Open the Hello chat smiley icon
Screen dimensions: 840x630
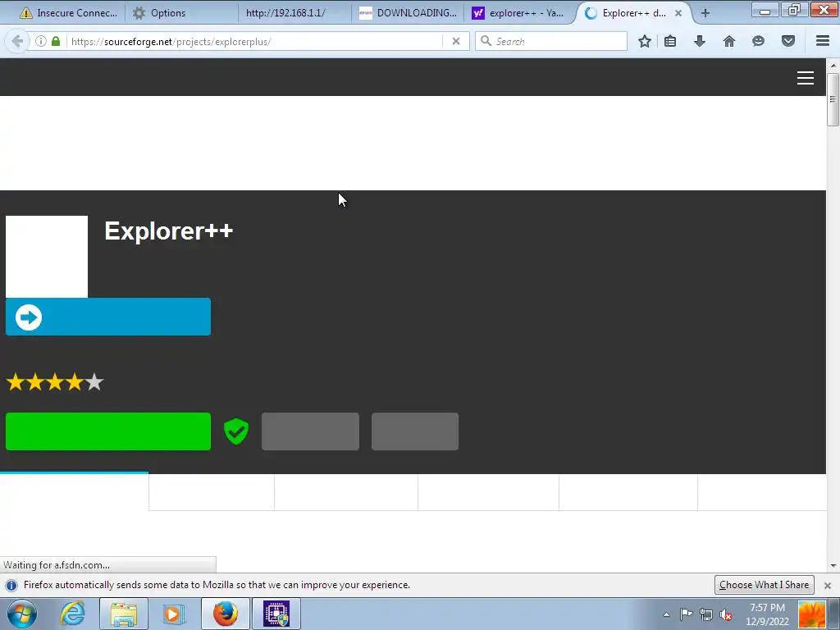(x=758, y=41)
